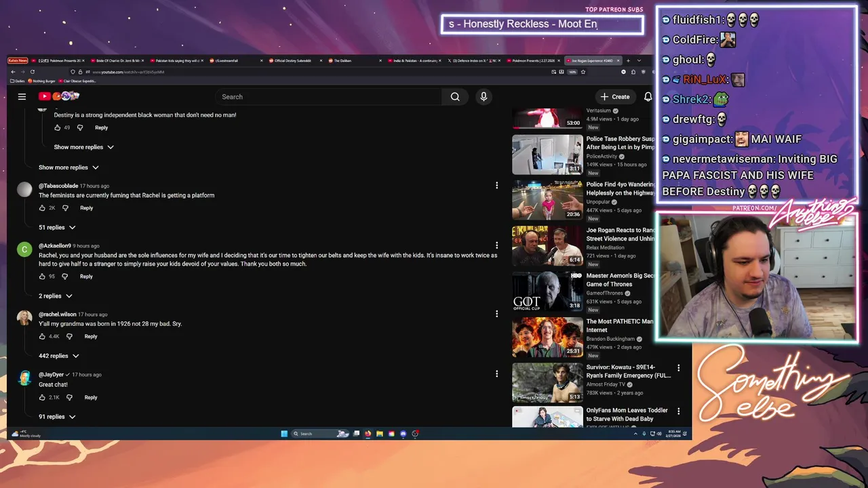
Task: Like the Azkaellon9 comment
Action: click(42, 277)
